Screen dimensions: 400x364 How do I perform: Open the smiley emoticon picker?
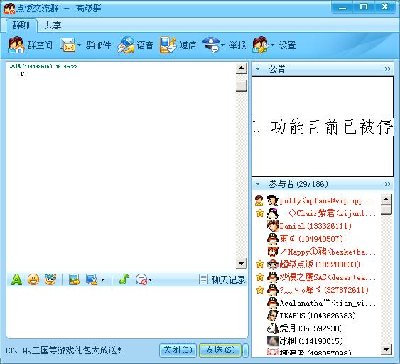[x=33, y=279]
